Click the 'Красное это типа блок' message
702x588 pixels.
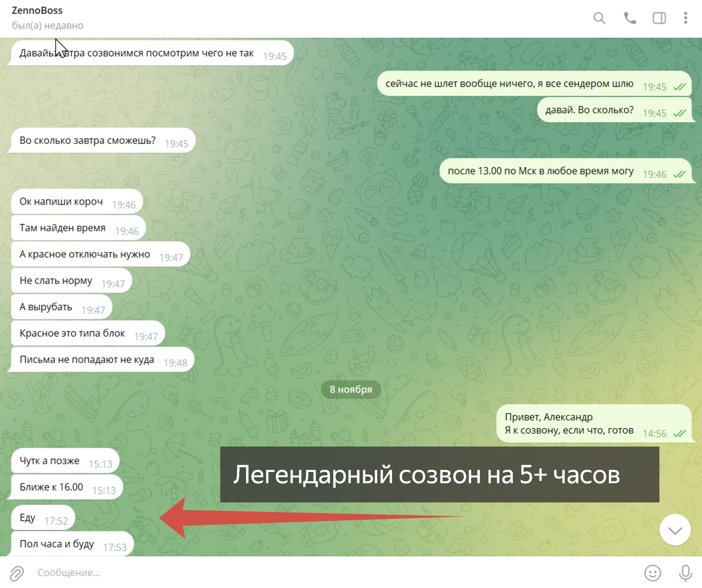(72, 333)
